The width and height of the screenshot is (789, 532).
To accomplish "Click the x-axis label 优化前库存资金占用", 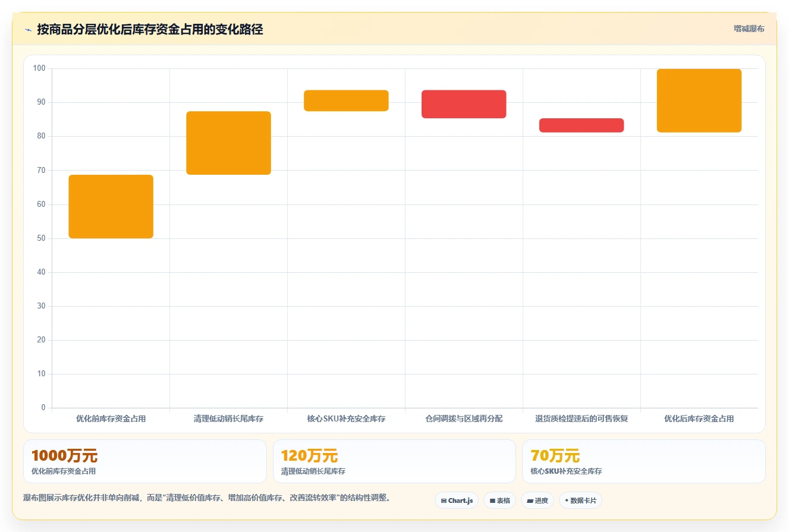I will (111, 418).
